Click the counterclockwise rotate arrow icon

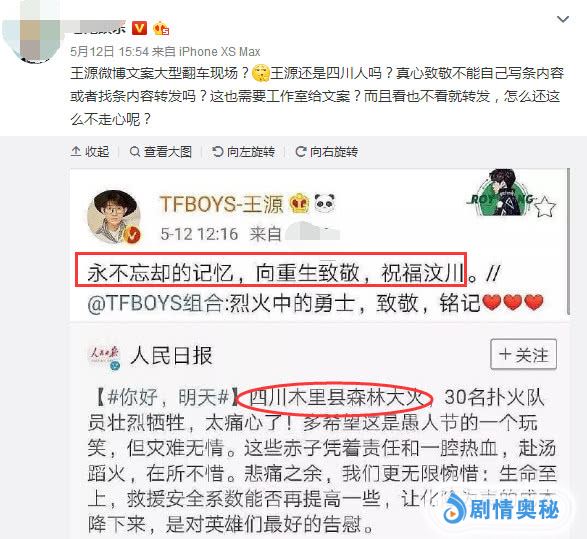point(218,152)
